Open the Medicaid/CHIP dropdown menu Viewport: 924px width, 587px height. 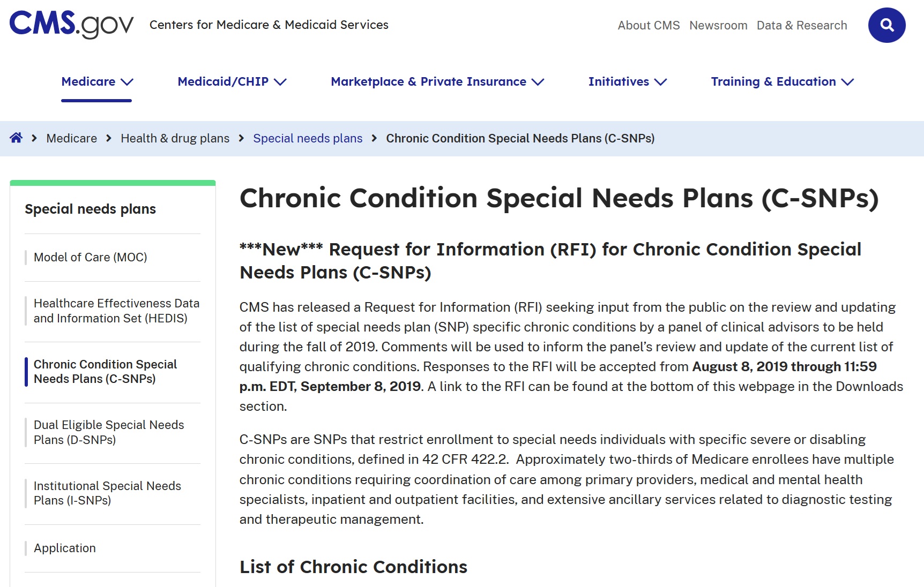pos(232,82)
